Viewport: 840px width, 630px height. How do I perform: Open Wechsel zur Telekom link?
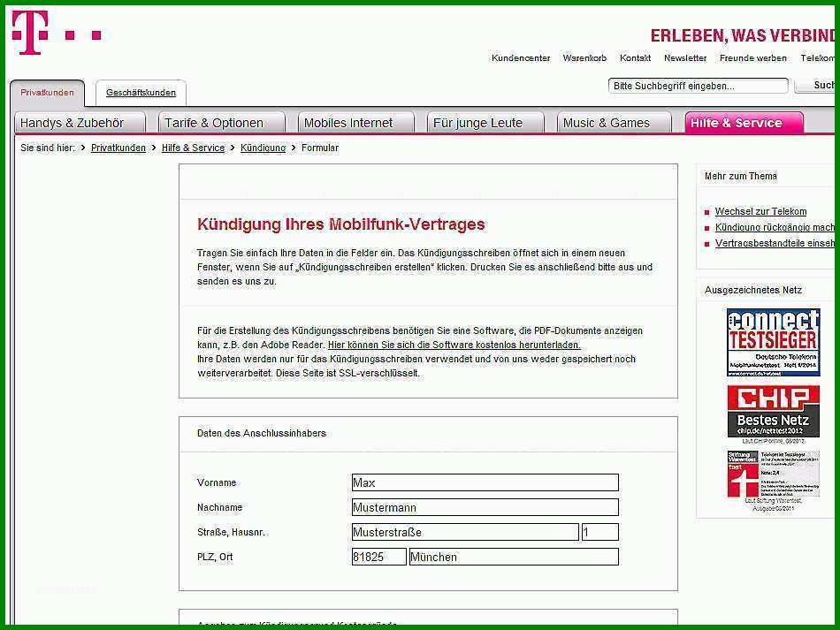click(x=760, y=211)
